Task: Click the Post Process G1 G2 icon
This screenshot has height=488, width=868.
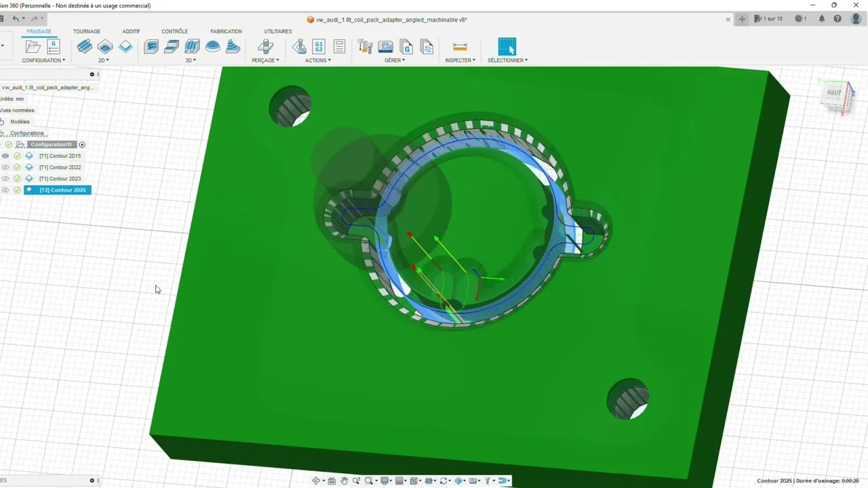Action: [x=319, y=47]
